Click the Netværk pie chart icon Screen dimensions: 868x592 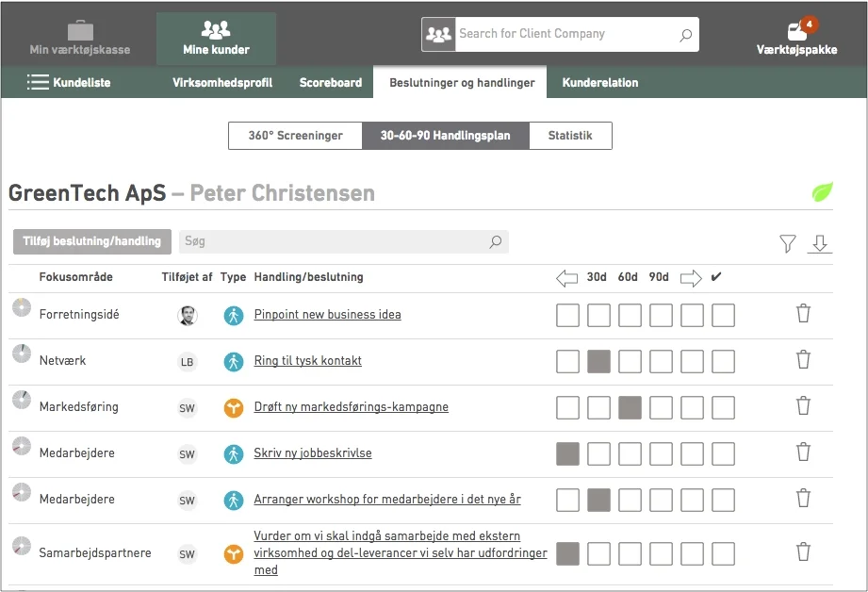(22, 354)
